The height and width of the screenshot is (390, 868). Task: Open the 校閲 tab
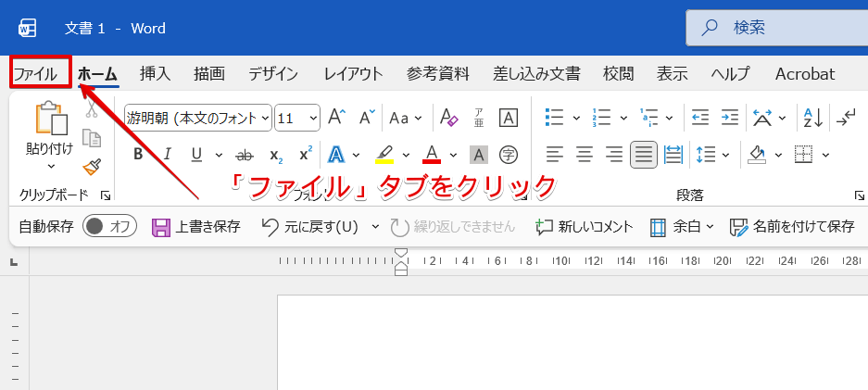(x=618, y=73)
